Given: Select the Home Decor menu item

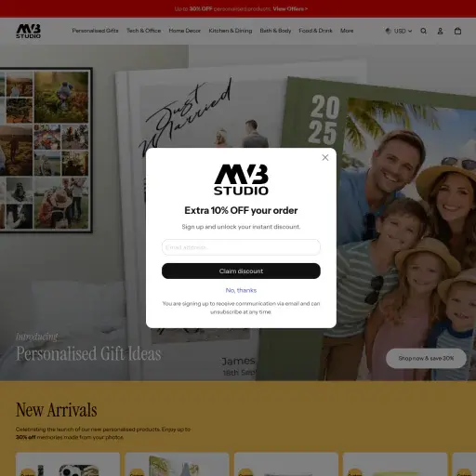Looking at the screenshot, I should tap(185, 31).
